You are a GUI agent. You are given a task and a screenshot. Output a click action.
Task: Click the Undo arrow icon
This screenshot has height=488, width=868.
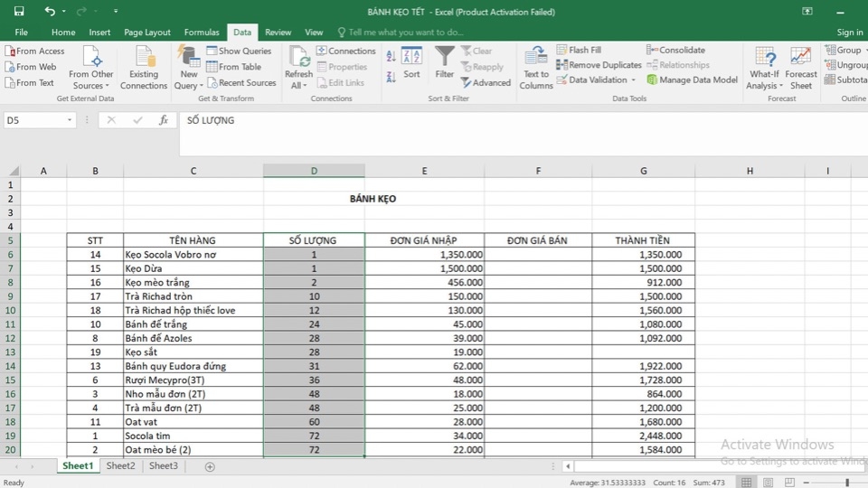49,11
